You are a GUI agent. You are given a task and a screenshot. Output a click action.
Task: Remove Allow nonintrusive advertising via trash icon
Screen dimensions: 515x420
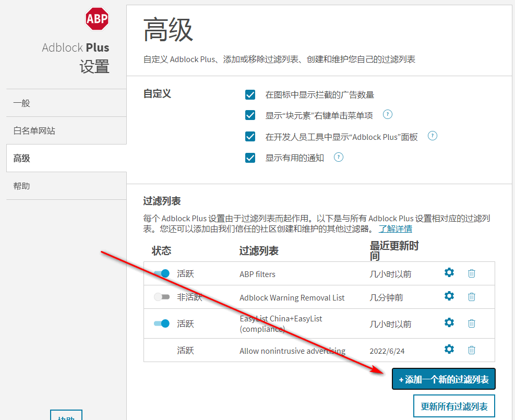[472, 350]
